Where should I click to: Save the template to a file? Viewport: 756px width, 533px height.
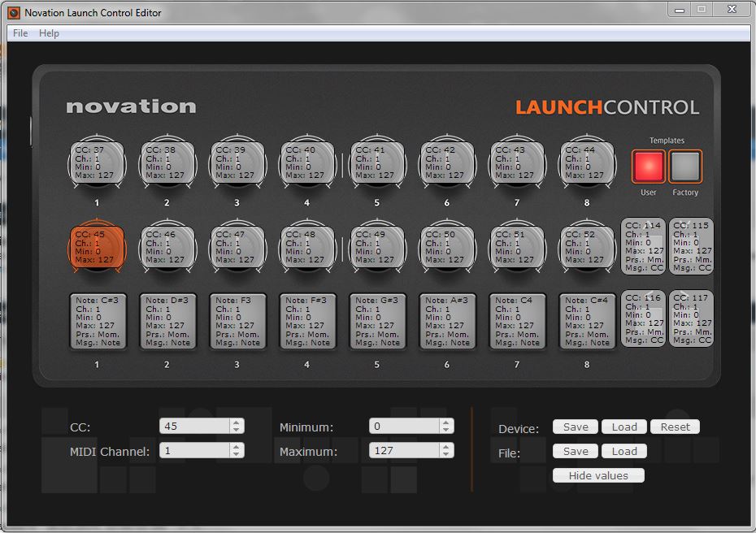tap(576, 452)
